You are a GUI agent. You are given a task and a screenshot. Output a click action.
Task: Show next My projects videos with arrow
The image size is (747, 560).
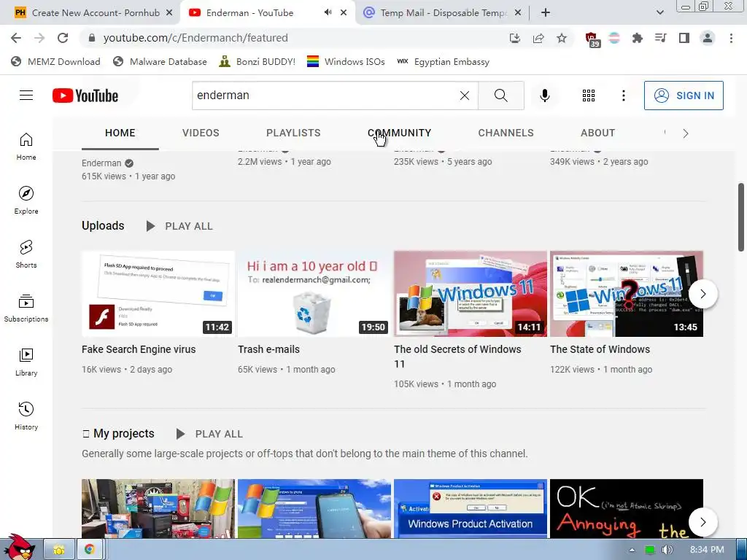tap(703, 522)
